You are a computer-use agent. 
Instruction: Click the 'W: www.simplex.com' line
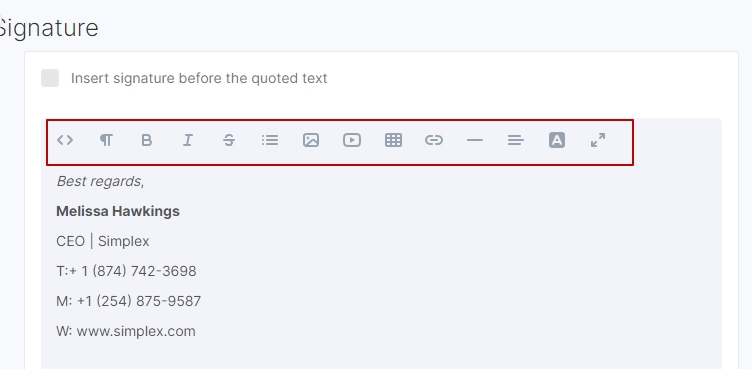(126, 331)
